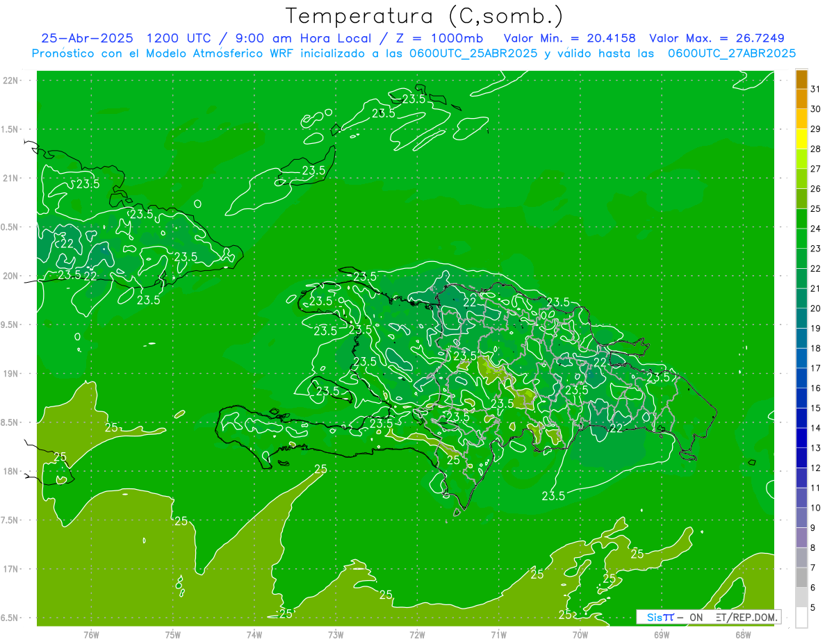Screen dimensions: 834x644
Task: Select the blue swatch between 15 and 16
Action: pyautogui.click(x=801, y=398)
